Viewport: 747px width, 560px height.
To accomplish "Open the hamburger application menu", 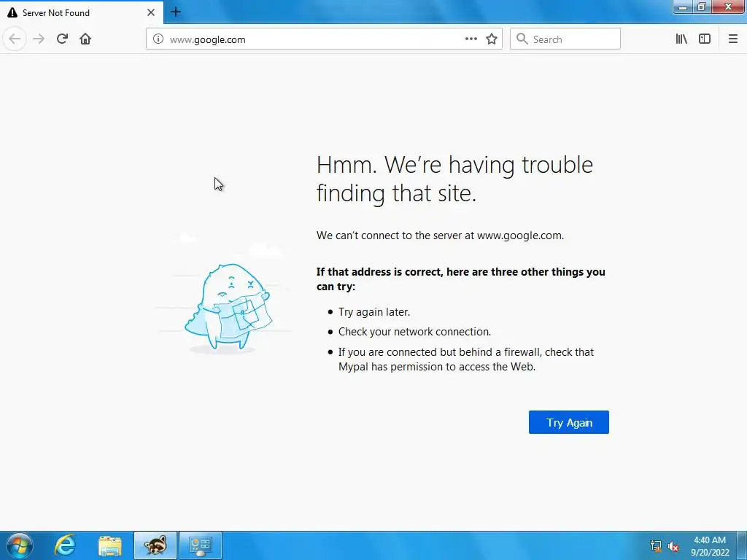I will coord(732,39).
